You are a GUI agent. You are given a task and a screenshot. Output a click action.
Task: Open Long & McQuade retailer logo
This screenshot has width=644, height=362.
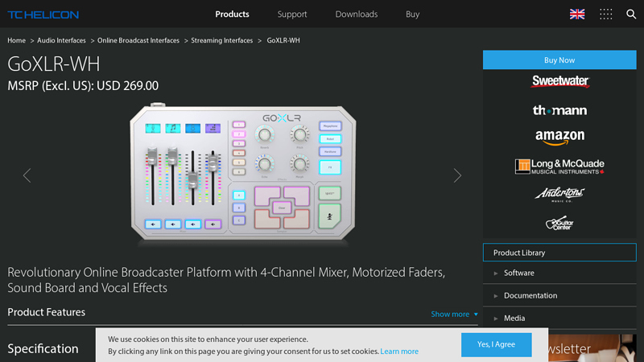point(559,167)
